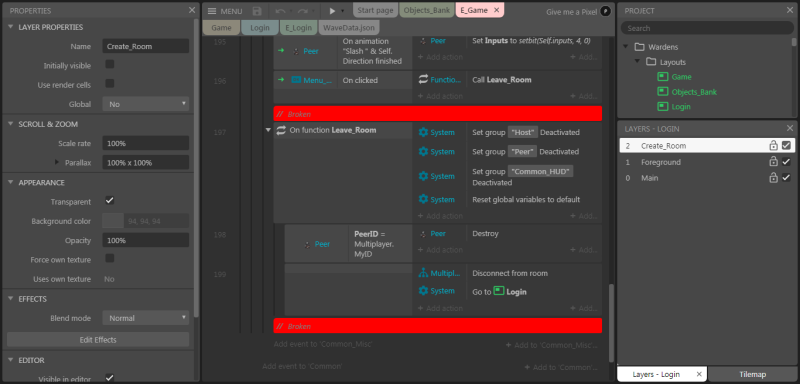Image resolution: width=800 pixels, height=384 pixels.
Task: Collapse the Effects section
Action: click(11, 298)
